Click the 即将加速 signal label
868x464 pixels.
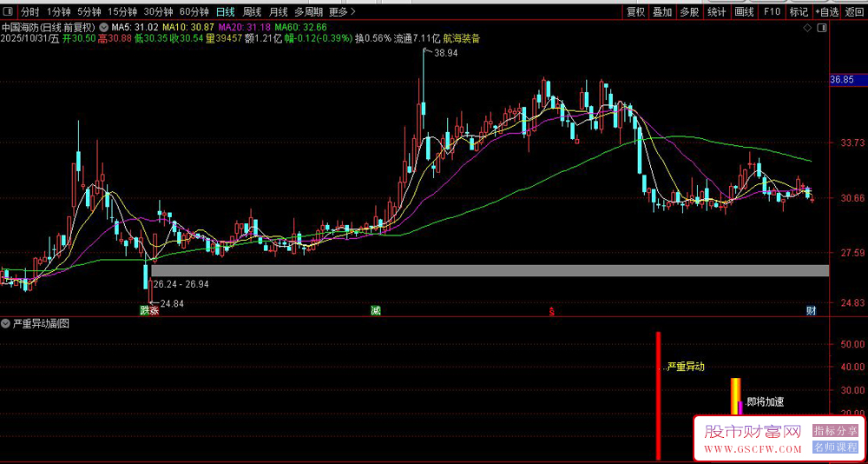click(766, 402)
